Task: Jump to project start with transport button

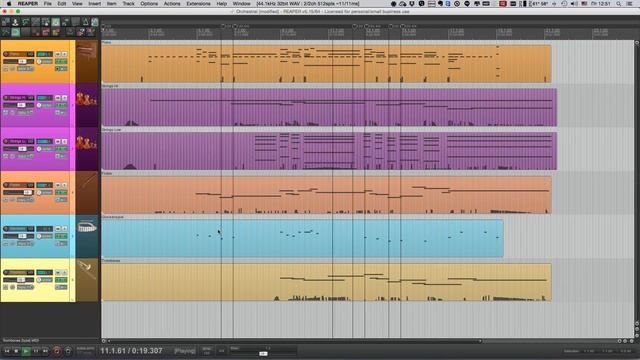Action: [7, 351]
